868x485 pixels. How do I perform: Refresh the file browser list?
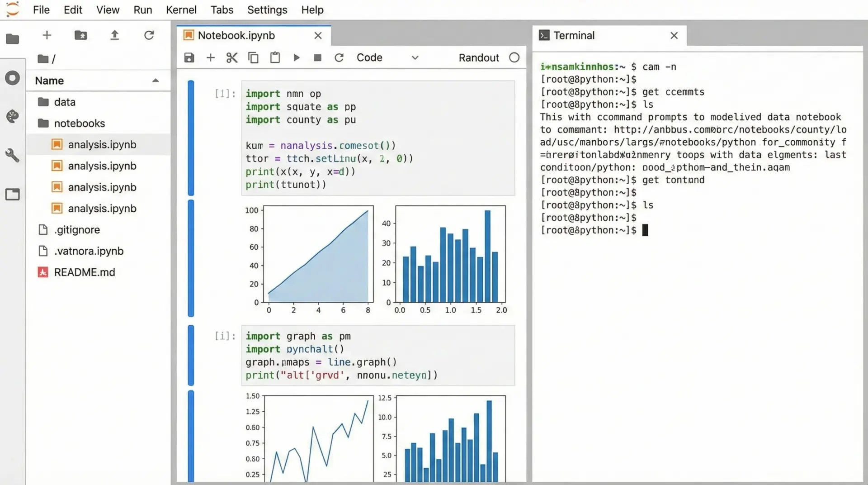tap(149, 35)
